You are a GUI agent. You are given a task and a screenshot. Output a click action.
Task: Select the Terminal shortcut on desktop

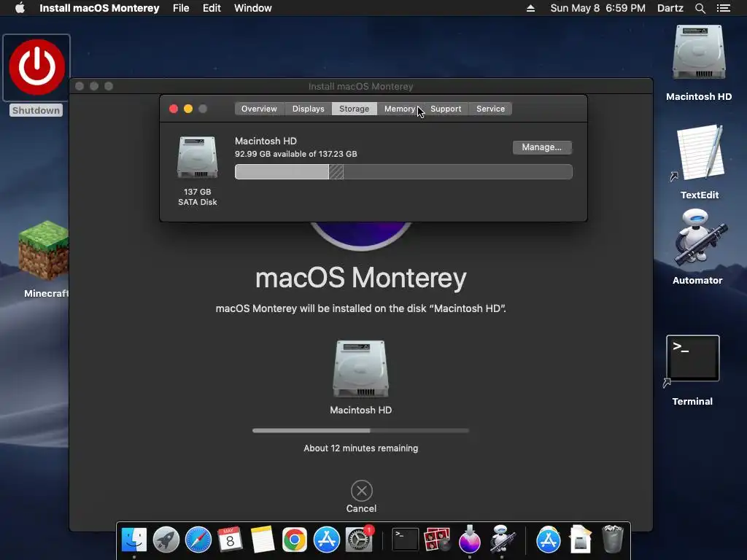click(x=693, y=359)
